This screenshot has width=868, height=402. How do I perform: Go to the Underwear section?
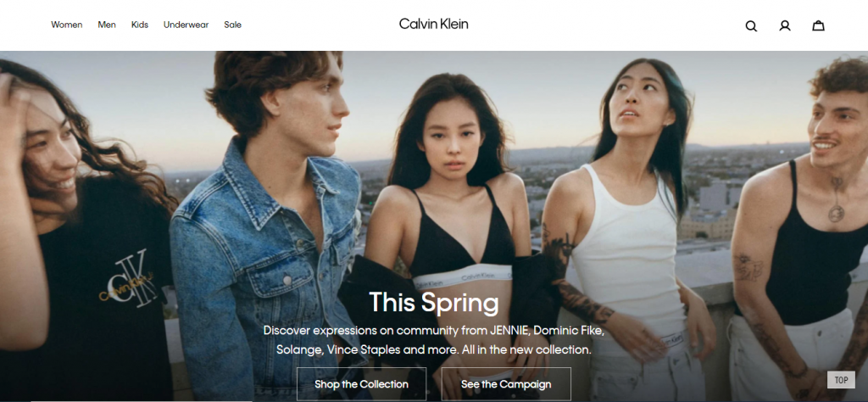pos(186,25)
